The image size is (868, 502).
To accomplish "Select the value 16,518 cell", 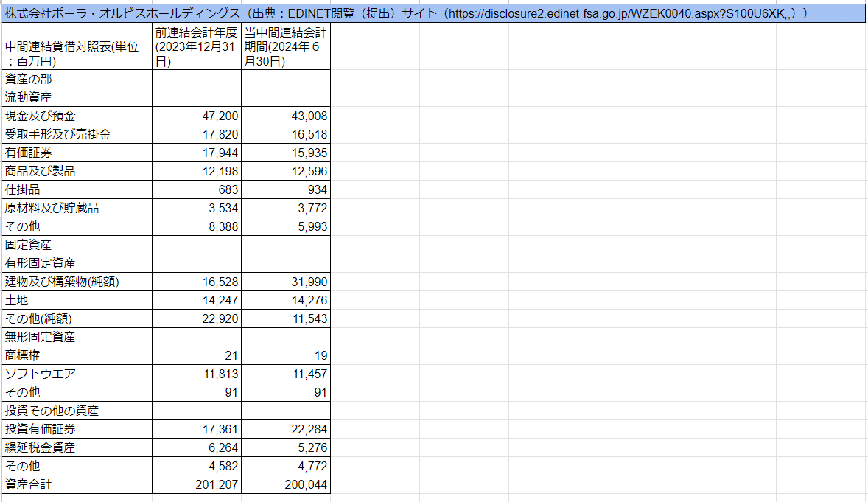I will pos(286,134).
